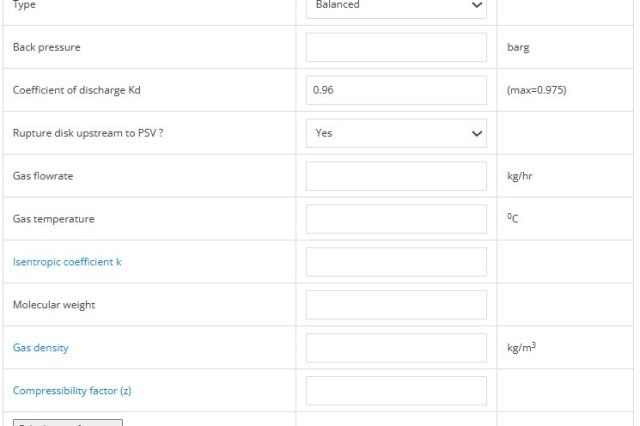Click the partially visible button at bottom

pyautogui.click(x=68, y=422)
